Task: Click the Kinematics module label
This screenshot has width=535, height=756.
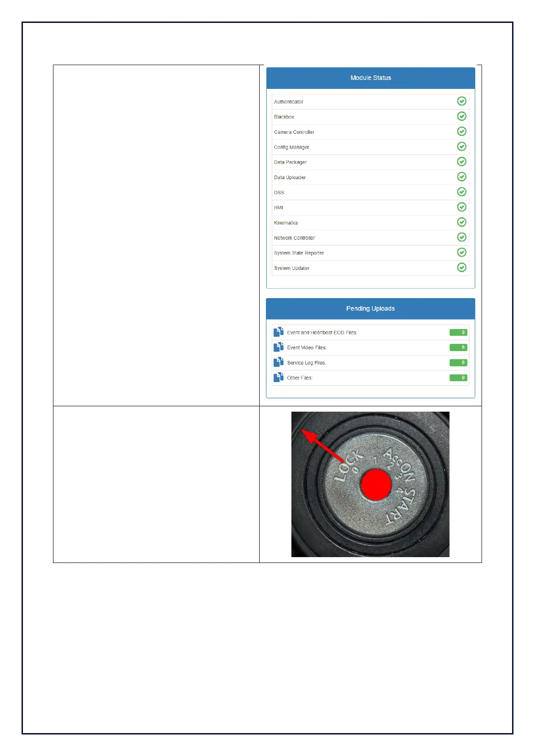Action: click(286, 223)
